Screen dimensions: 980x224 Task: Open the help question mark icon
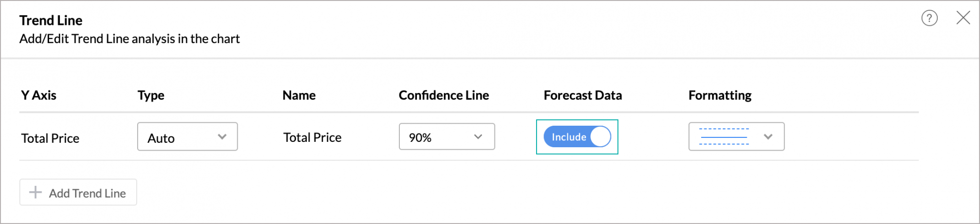[929, 19]
